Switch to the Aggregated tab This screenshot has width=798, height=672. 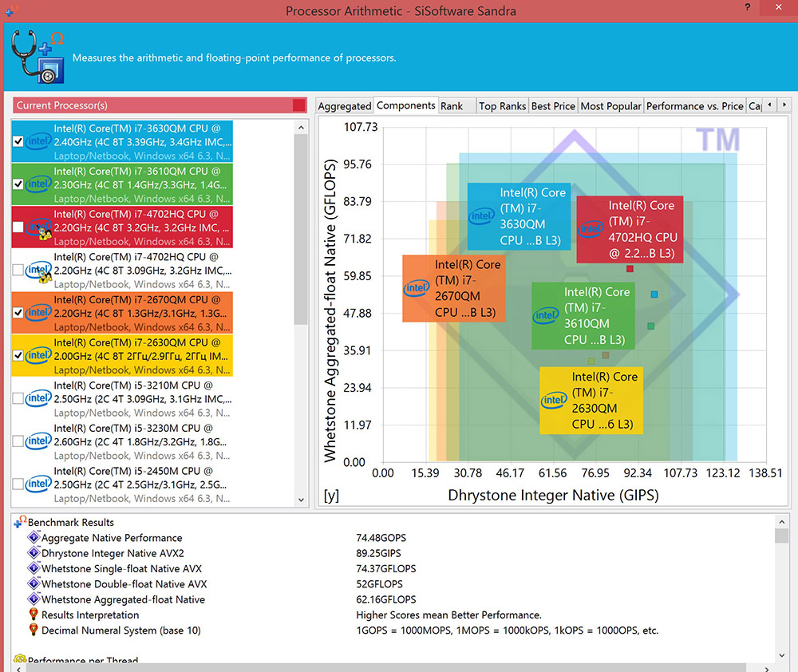click(345, 106)
